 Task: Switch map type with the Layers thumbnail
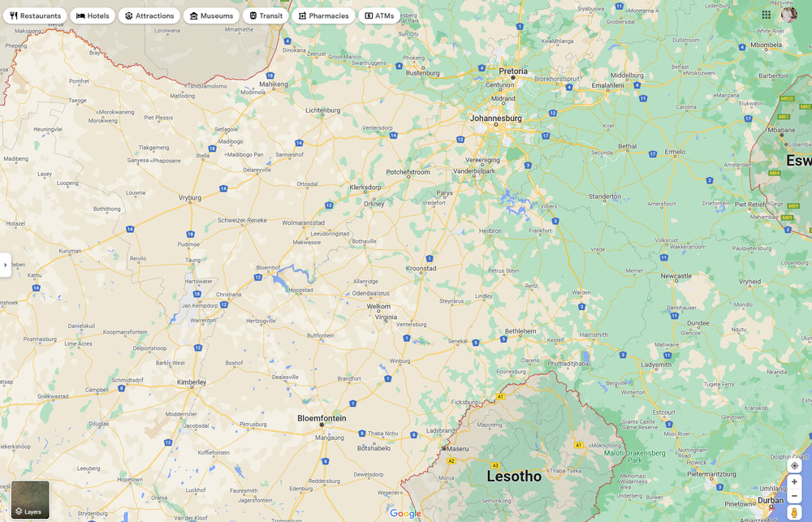30,499
